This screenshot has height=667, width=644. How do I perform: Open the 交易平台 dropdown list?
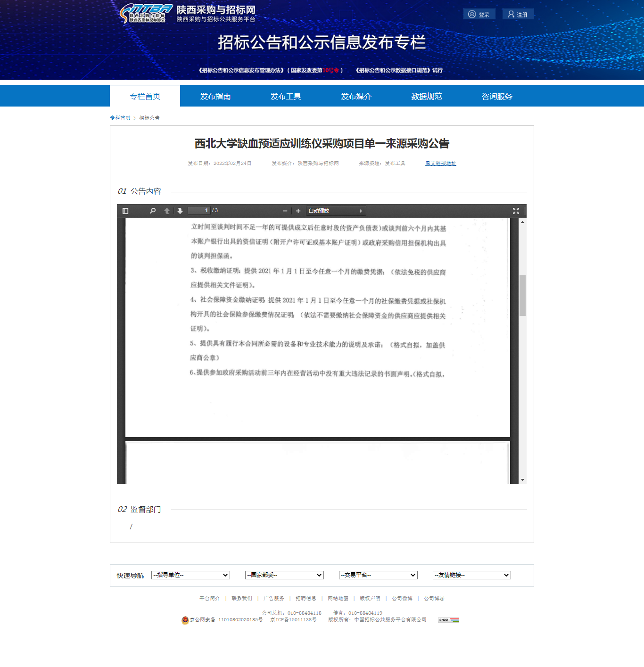(378, 575)
